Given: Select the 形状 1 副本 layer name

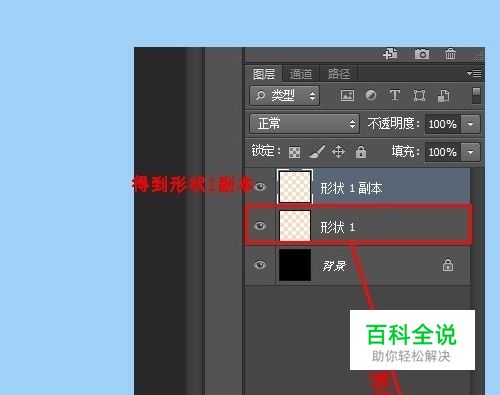Looking at the screenshot, I should pyautogui.click(x=351, y=188).
